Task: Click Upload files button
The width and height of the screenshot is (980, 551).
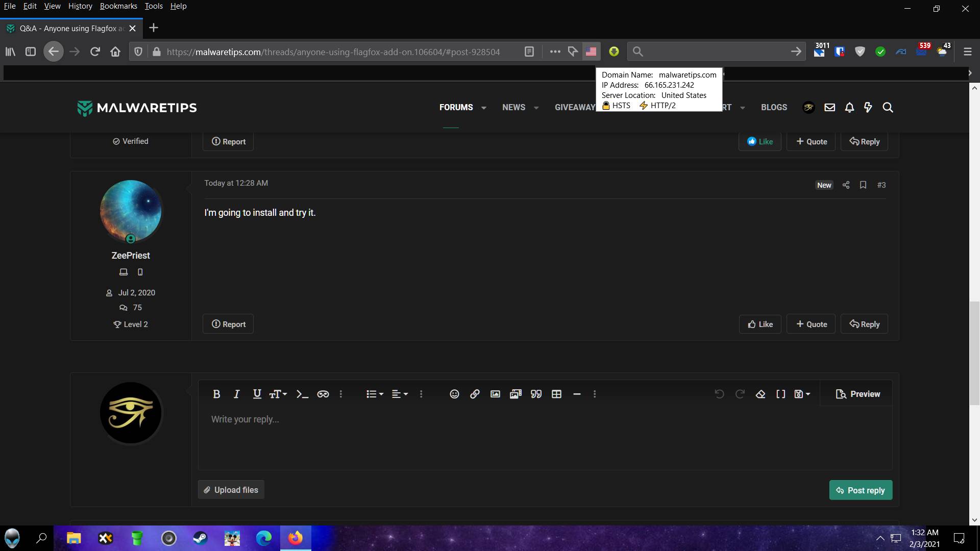Action: pos(231,490)
